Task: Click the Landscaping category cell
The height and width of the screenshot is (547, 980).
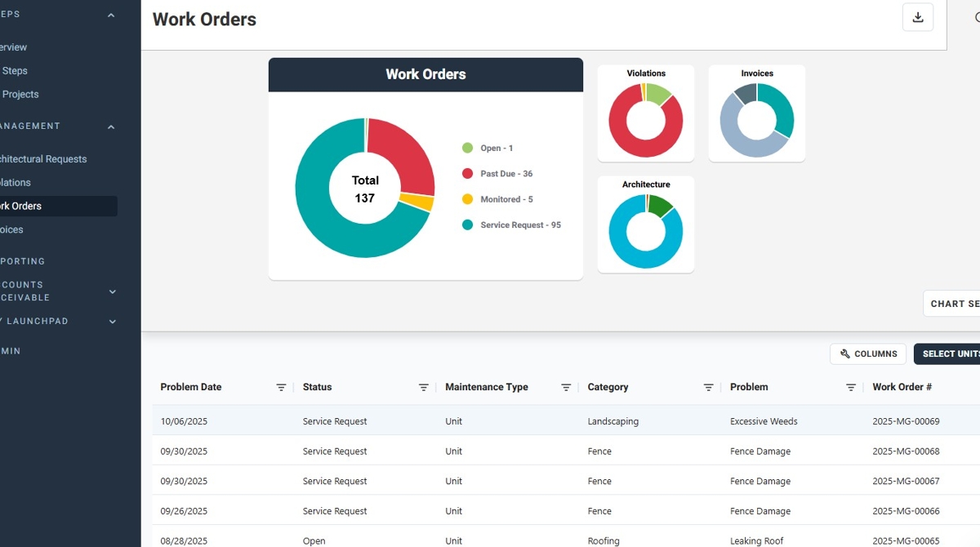Action: 613,422
